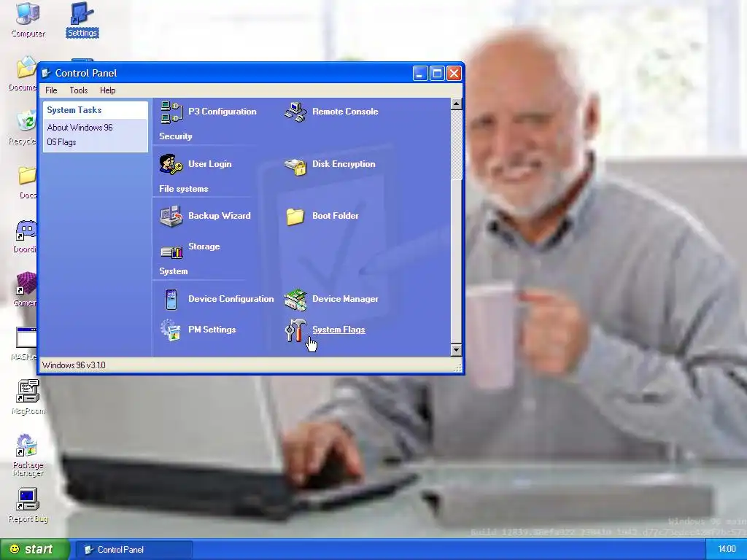This screenshot has height=560, width=747.
Task: Click the Start button
Action: point(35,550)
